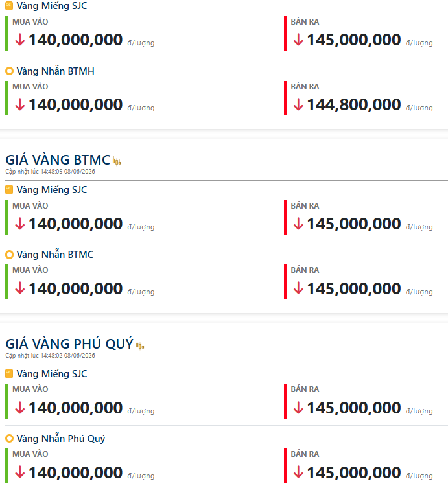Select the Vàng Nhẫn Phú Quý label

(61, 439)
